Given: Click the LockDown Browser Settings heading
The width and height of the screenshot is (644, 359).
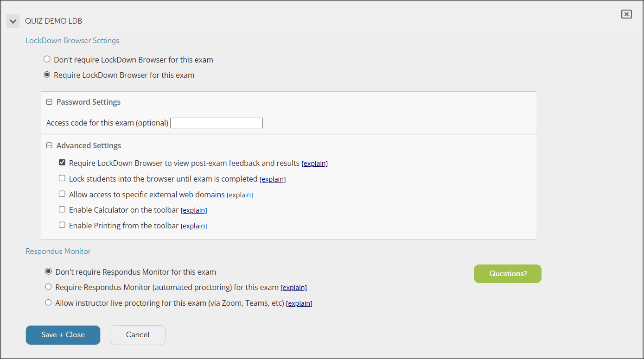Looking at the screenshot, I should [x=72, y=40].
